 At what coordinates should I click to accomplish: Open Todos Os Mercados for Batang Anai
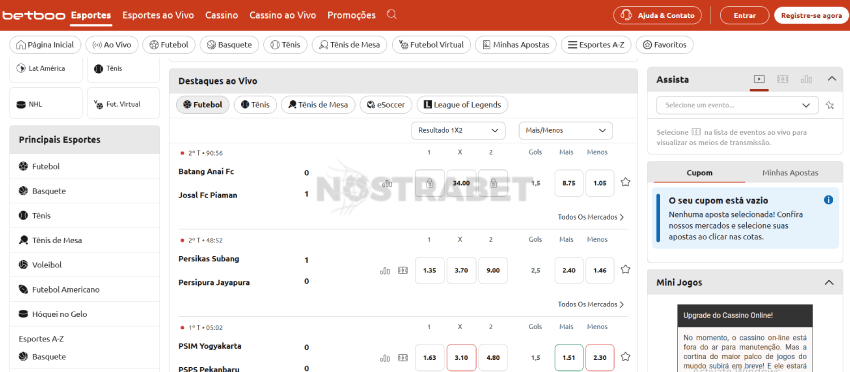pos(591,217)
